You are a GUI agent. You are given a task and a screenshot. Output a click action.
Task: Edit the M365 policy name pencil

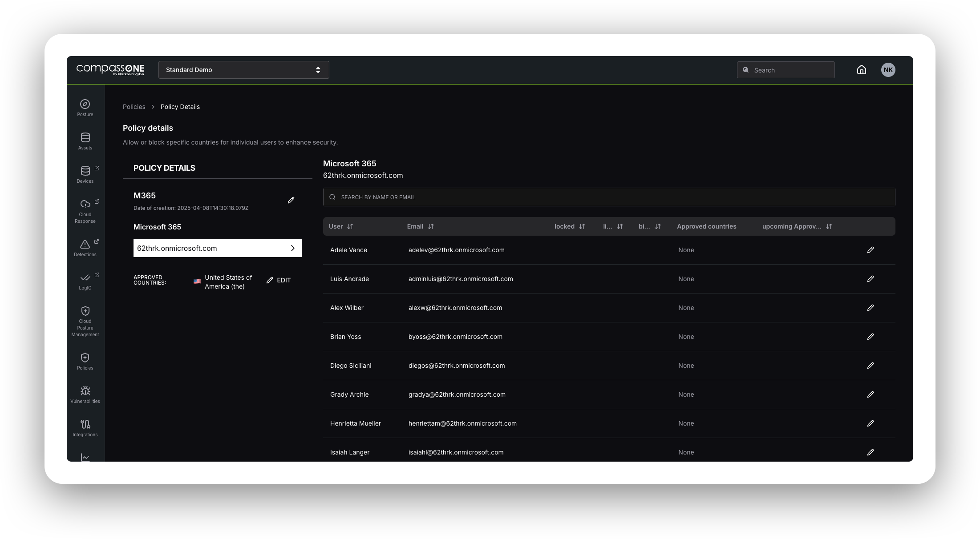point(291,200)
